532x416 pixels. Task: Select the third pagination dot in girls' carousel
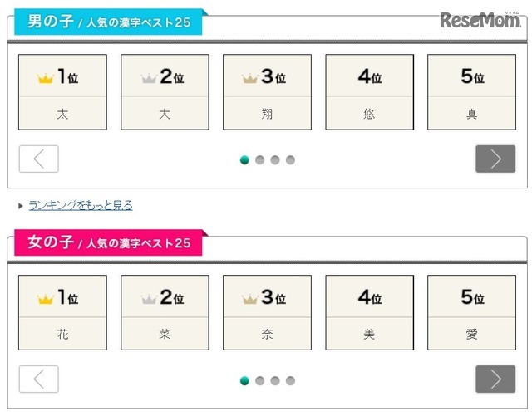275,381
